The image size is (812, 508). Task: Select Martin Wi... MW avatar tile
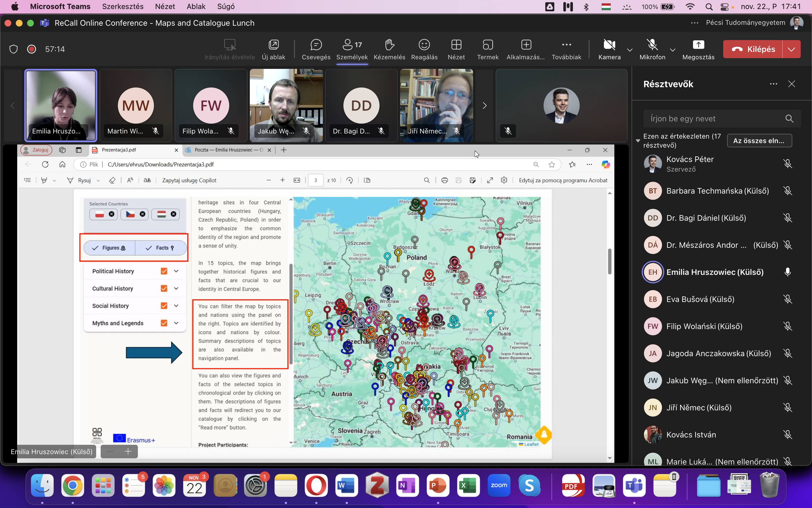pyautogui.click(x=136, y=106)
